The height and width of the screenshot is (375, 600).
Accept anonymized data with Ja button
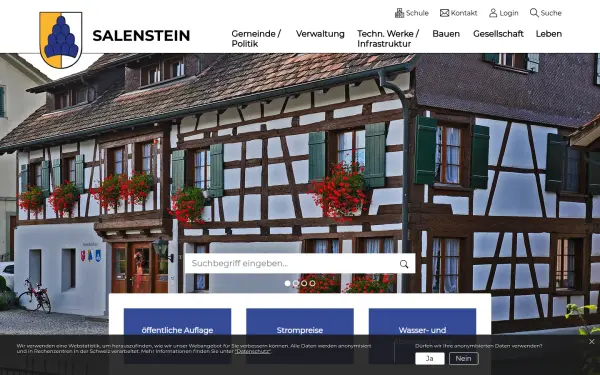point(430,359)
